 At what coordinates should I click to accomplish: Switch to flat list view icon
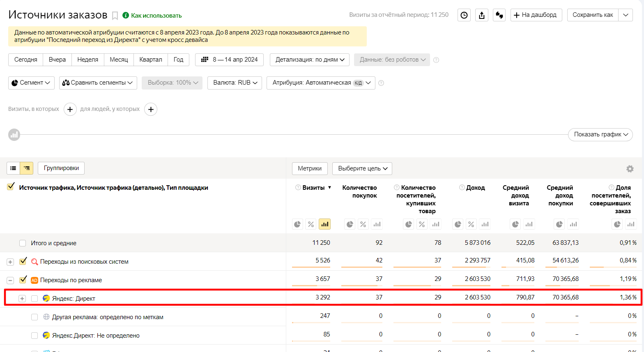click(x=13, y=168)
